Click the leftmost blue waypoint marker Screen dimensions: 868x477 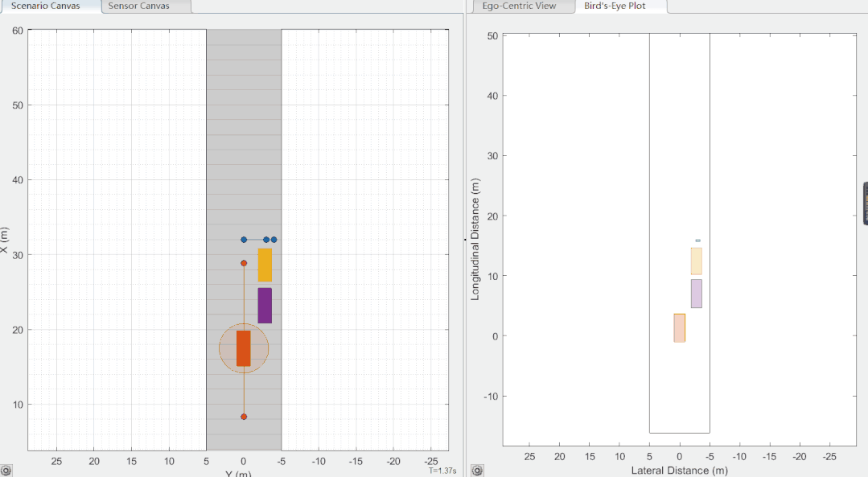tap(244, 240)
